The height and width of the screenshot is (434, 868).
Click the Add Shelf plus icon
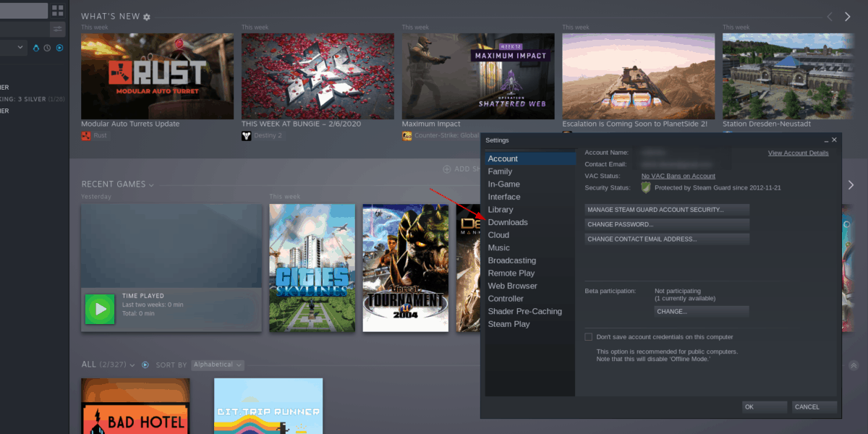click(x=447, y=169)
